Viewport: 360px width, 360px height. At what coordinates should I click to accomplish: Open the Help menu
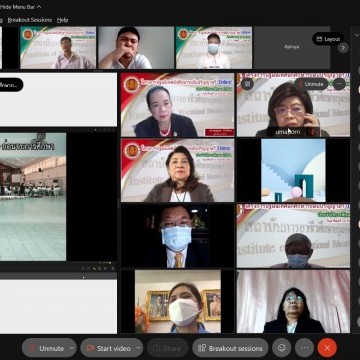coord(62,20)
